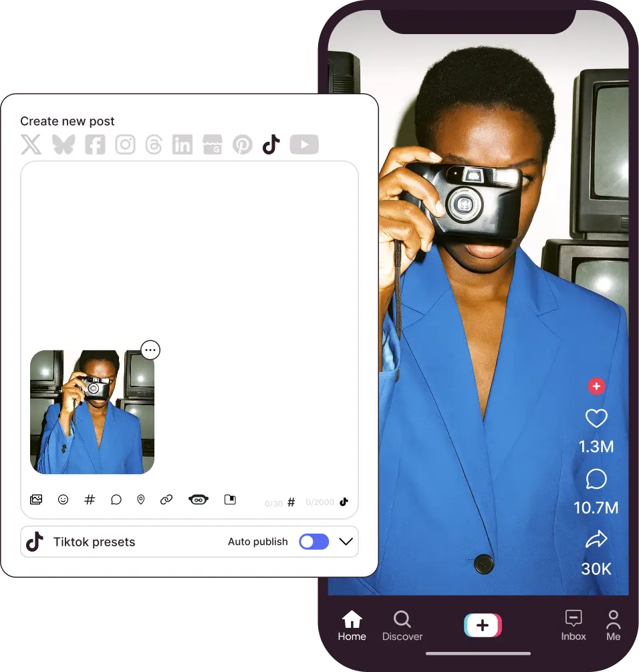Toggle the Auto publish switch
Screen dimensions: 639x672
(x=313, y=542)
